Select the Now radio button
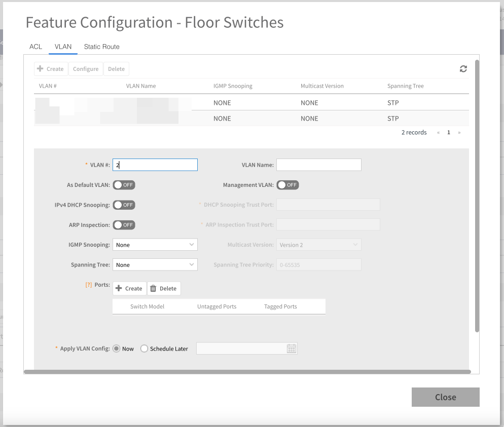Screen dimensions: 504x427 tap(117, 348)
